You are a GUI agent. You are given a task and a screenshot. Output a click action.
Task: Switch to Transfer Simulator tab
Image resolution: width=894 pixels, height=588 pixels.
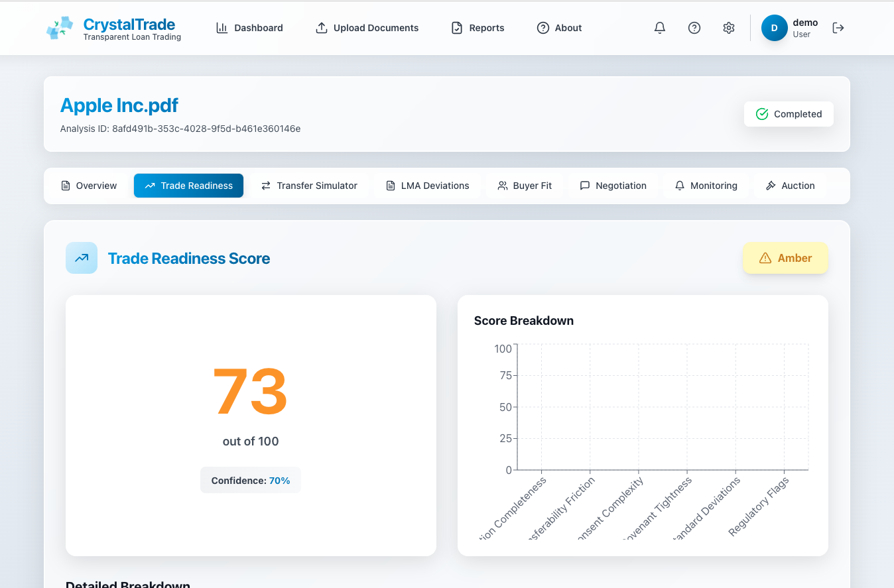point(309,186)
